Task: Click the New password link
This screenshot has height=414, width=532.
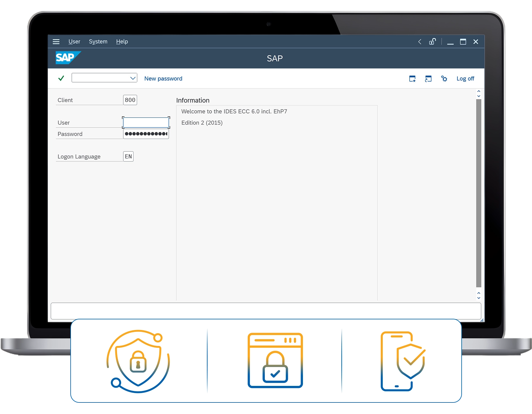Action: pos(163,79)
